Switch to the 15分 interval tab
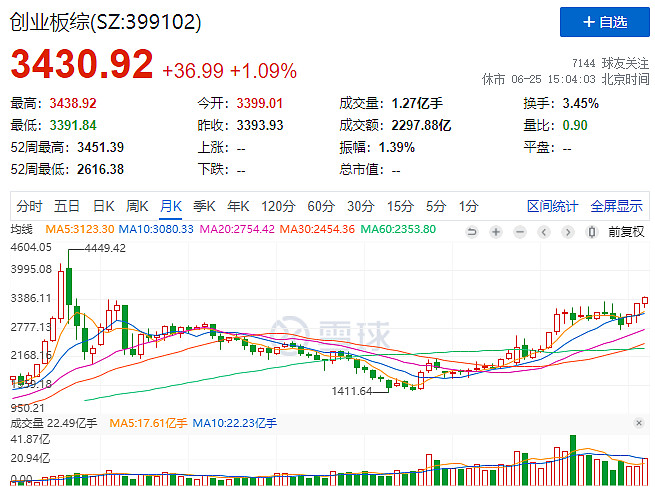Image resolution: width=655 pixels, height=487 pixels. click(x=400, y=206)
